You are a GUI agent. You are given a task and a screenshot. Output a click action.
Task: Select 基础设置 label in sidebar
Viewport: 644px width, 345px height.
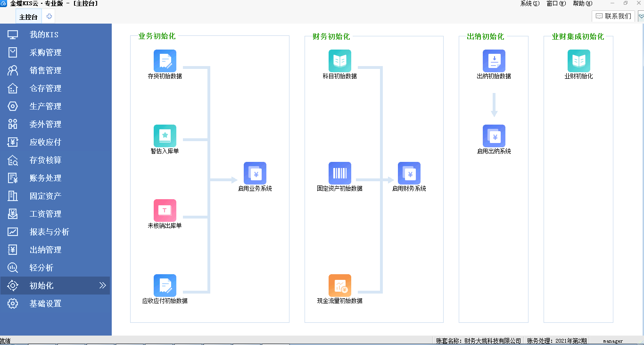[x=45, y=303]
